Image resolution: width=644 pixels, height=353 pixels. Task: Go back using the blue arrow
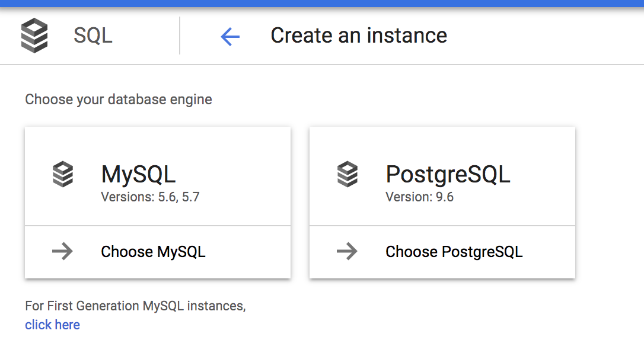230,36
